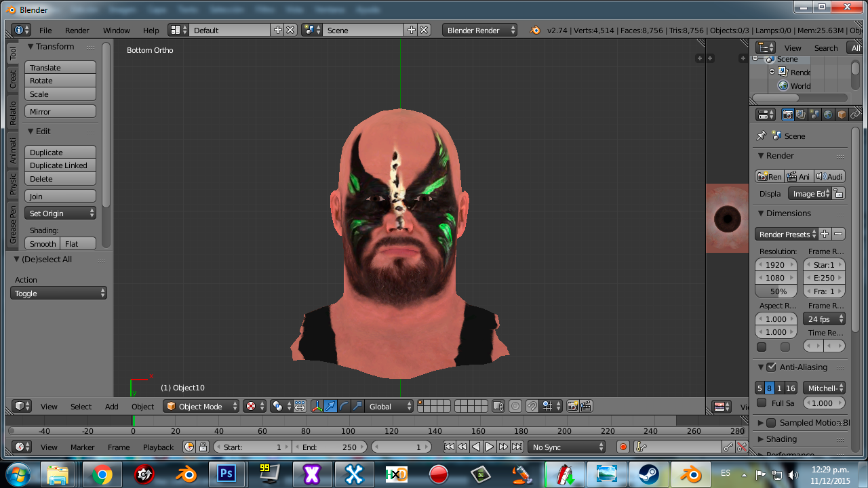Expand the Shading panel in Properties
868x488 pixels.
click(781, 439)
